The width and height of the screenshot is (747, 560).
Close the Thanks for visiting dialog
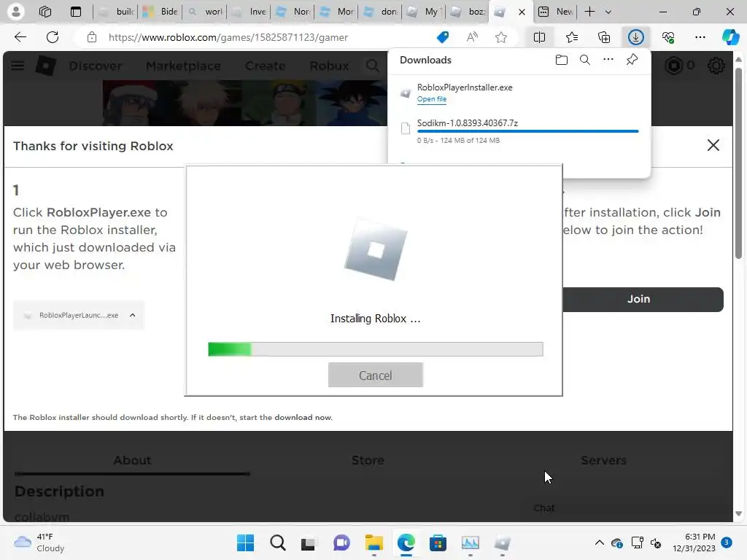[713, 145]
